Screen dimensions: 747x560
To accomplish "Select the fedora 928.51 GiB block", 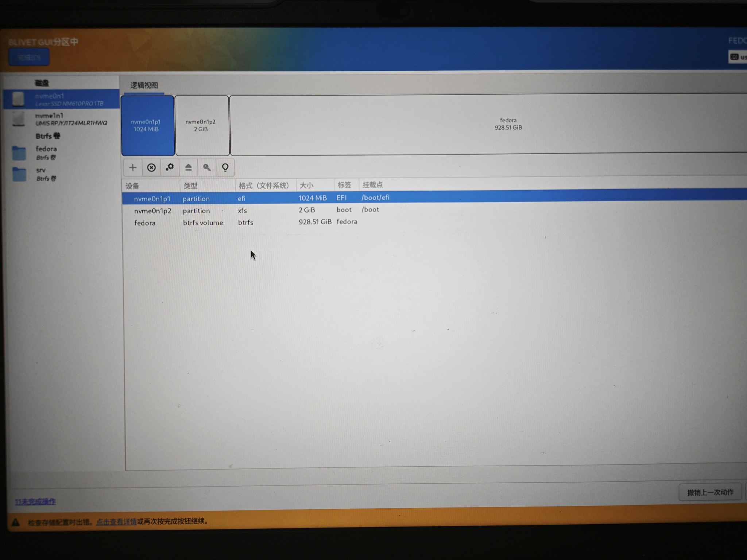I will click(489, 124).
